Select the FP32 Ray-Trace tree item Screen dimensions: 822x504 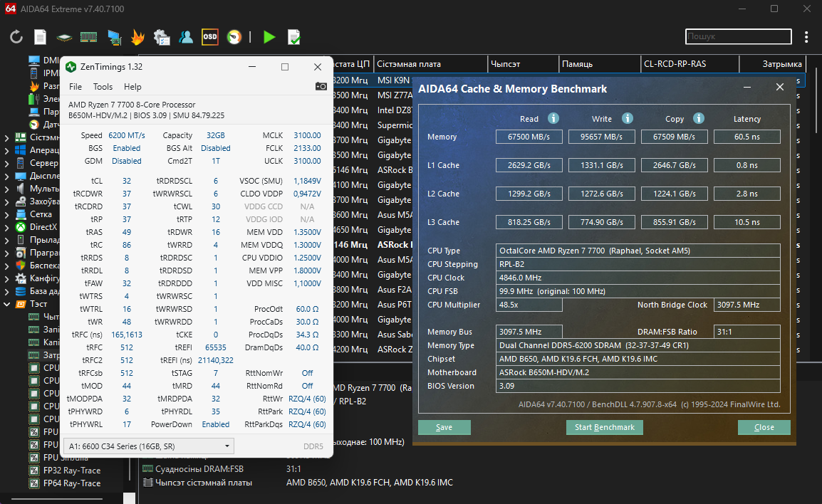[x=72, y=471]
